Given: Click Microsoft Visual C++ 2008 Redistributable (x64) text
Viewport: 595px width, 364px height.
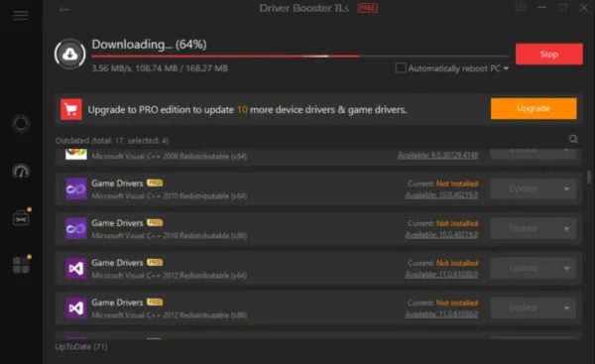Looking at the screenshot, I should tap(170, 157).
